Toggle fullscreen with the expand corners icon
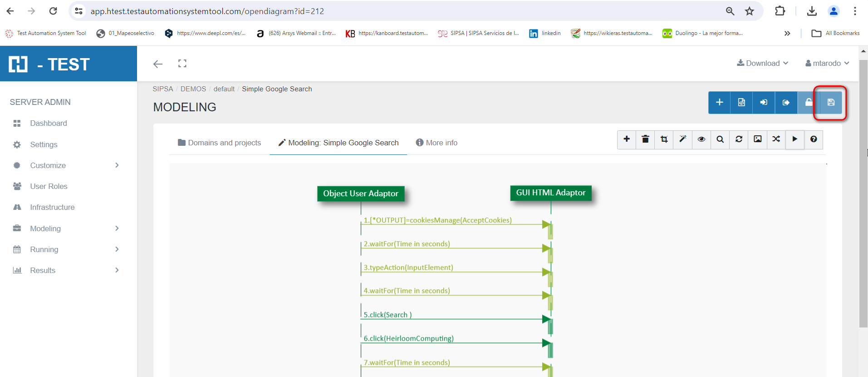The image size is (868, 377). [182, 64]
